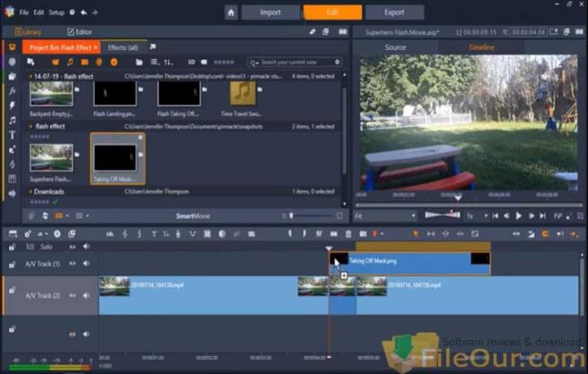Toggle visibility eye of A/V Track (2)

pos(73,295)
